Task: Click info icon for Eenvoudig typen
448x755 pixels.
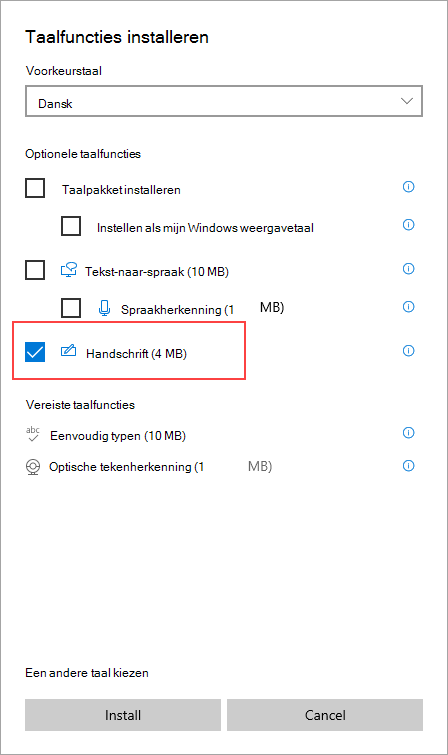Action: (408, 433)
